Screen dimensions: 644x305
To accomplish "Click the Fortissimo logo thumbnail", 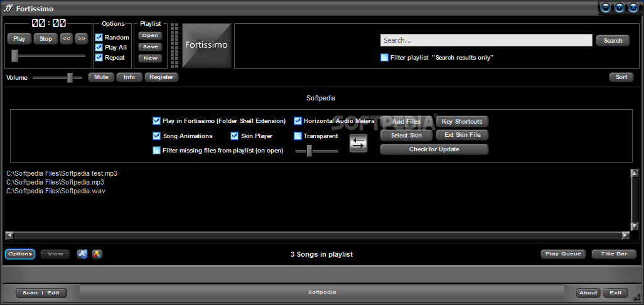I will (207, 45).
